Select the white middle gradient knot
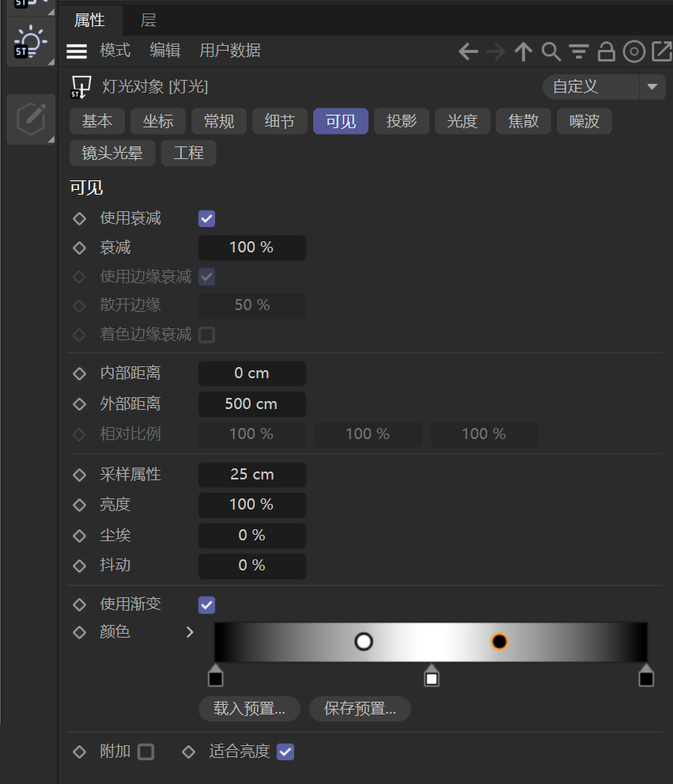 click(431, 678)
